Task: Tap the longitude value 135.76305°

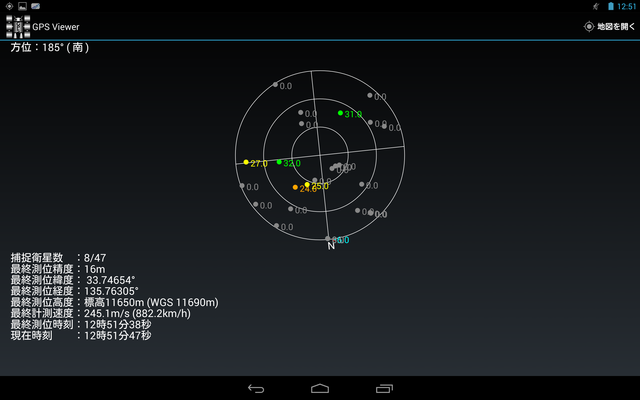Action: point(111,291)
